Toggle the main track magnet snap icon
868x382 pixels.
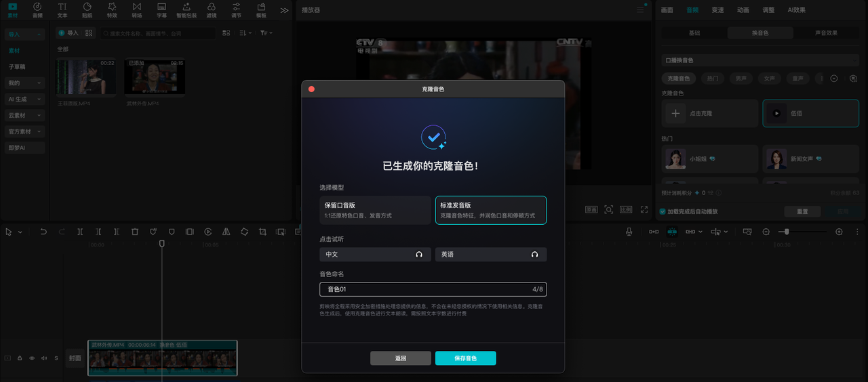(654, 232)
